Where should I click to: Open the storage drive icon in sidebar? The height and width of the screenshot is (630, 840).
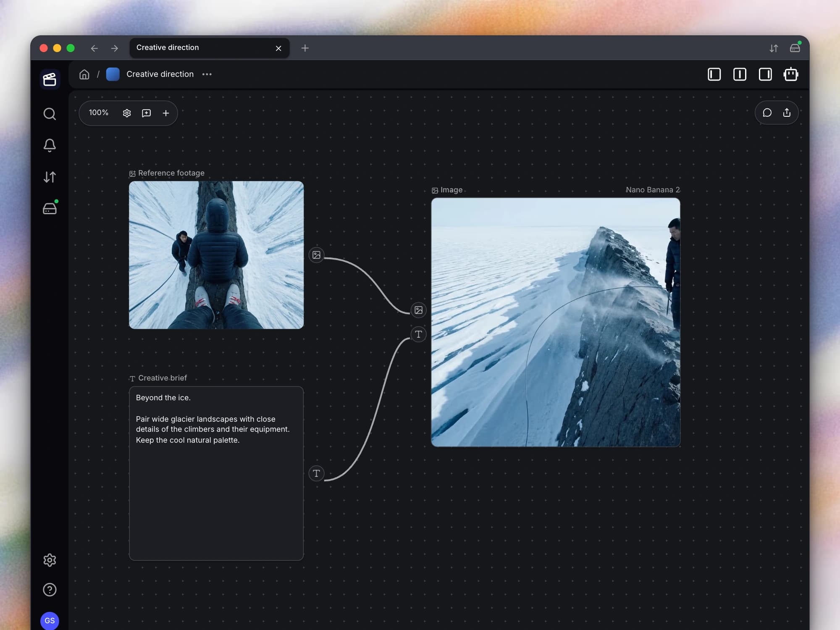click(50, 208)
